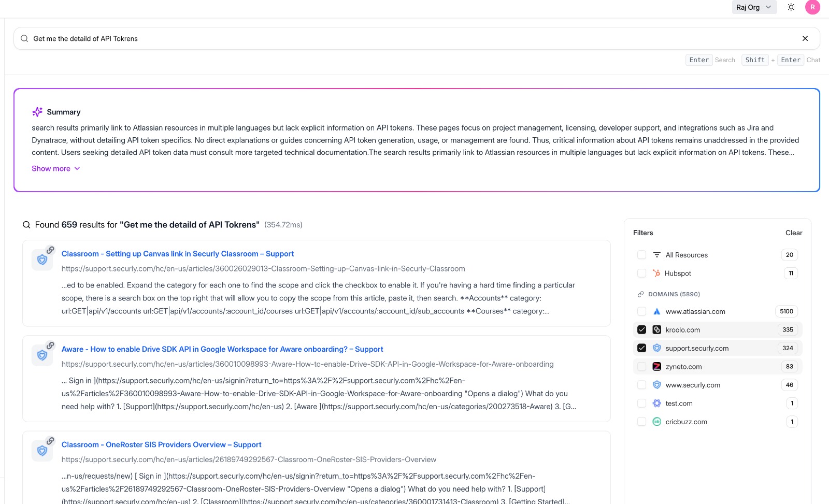Uncheck the support.securly.com filter
The width and height of the screenshot is (829, 504).
(x=641, y=348)
